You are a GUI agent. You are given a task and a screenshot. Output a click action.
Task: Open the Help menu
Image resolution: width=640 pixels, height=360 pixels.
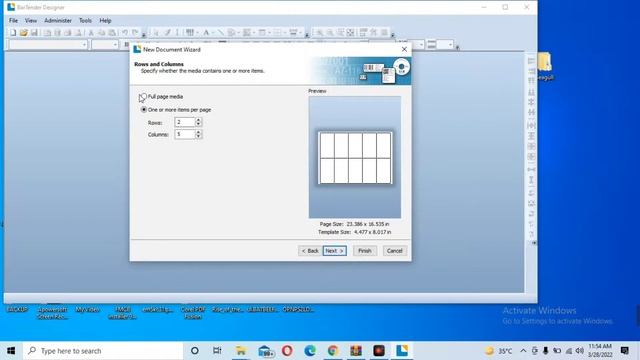tap(105, 20)
